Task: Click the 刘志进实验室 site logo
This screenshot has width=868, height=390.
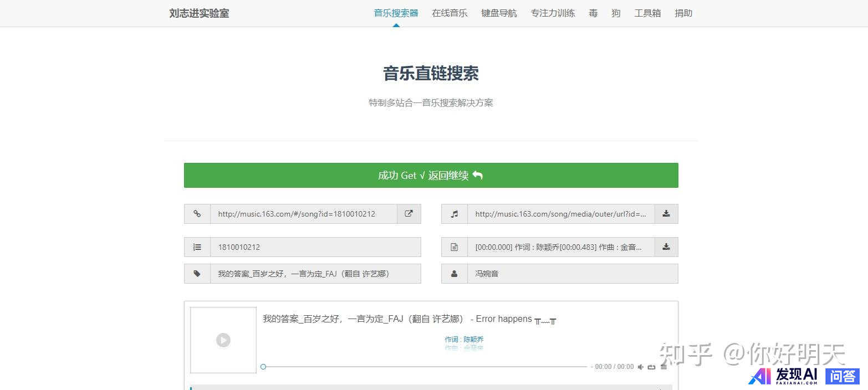Action: (x=199, y=13)
